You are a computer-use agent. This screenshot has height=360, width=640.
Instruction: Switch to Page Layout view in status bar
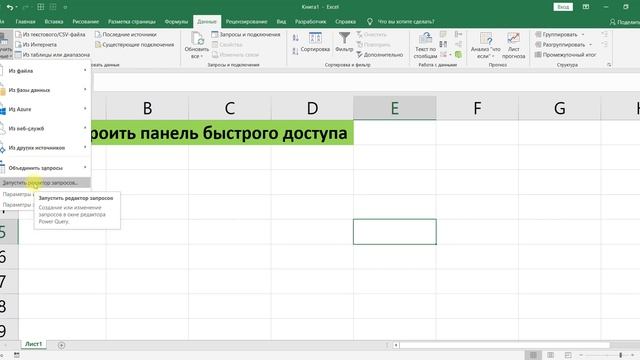coord(551,355)
